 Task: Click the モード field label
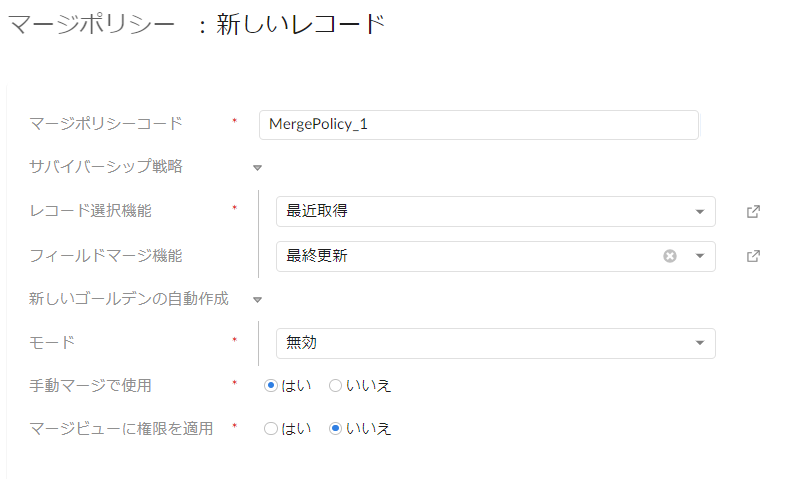(52, 342)
